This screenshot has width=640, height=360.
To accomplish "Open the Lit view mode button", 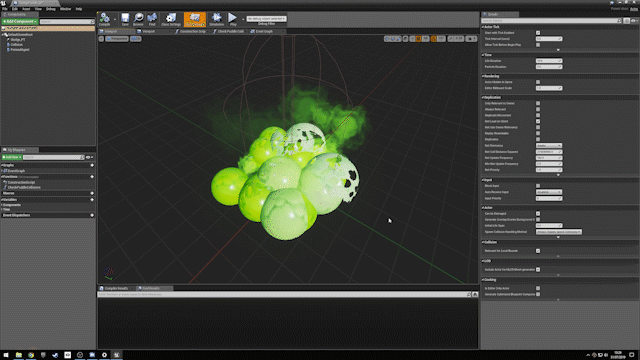I will pyautogui.click(x=136, y=39).
